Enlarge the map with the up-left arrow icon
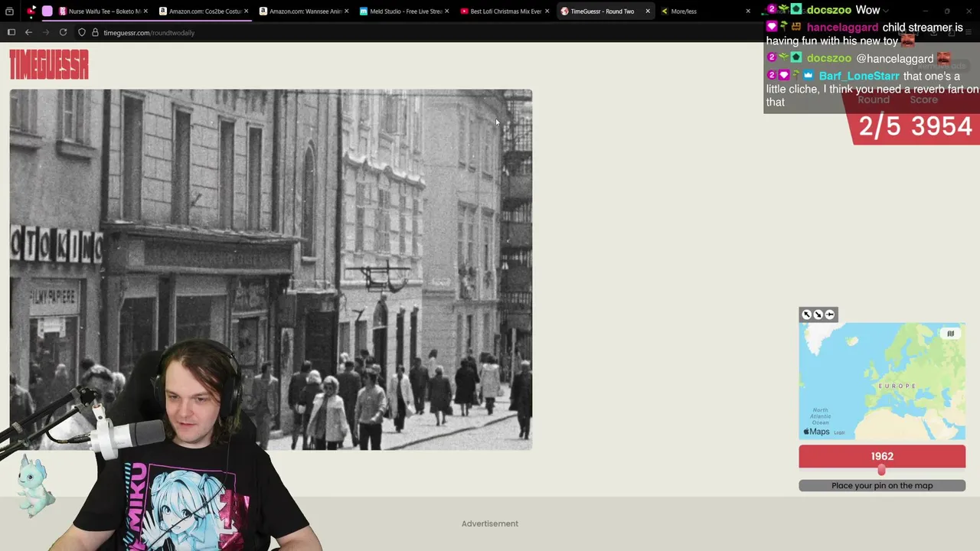The height and width of the screenshot is (551, 980). pyautogui.click(x=806, y=315)
